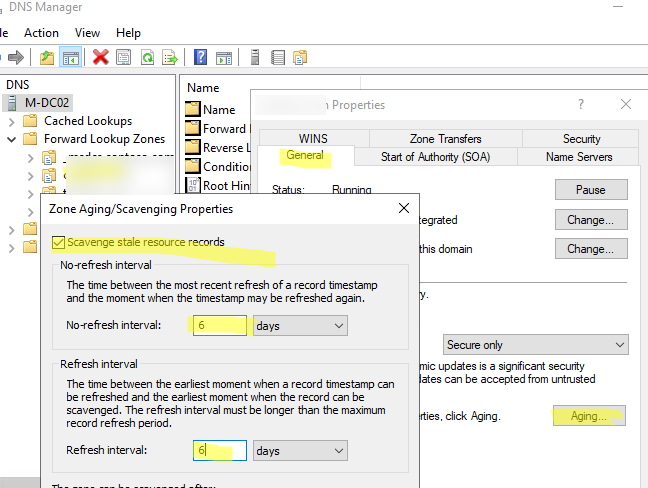Screen dimensions: 648x488
Task: Open the Secure only dynamic updates dropdown
Action: (536, 345)
